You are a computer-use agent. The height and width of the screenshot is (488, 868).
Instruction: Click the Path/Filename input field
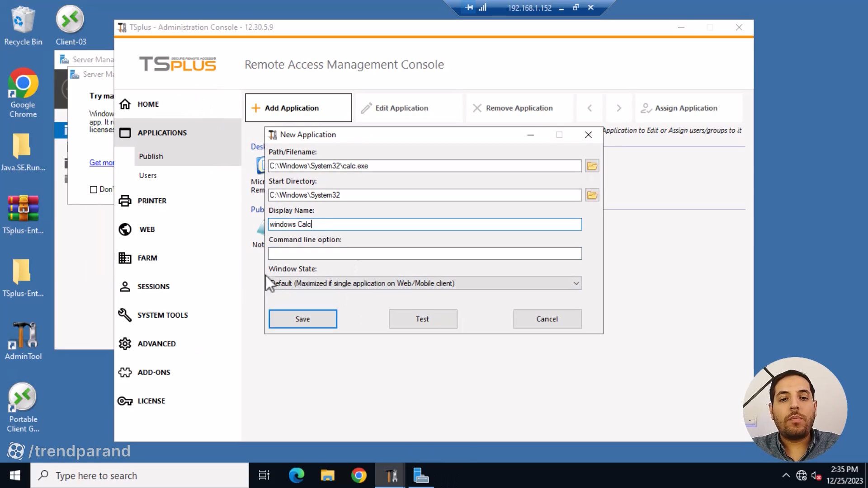(425, 166)
